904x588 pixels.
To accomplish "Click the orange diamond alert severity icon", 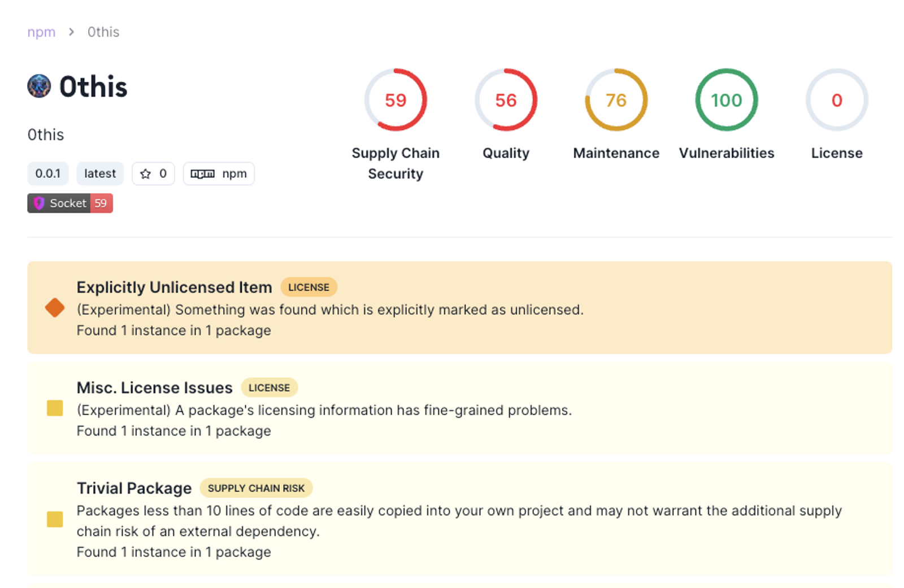I will click(55, 308).
